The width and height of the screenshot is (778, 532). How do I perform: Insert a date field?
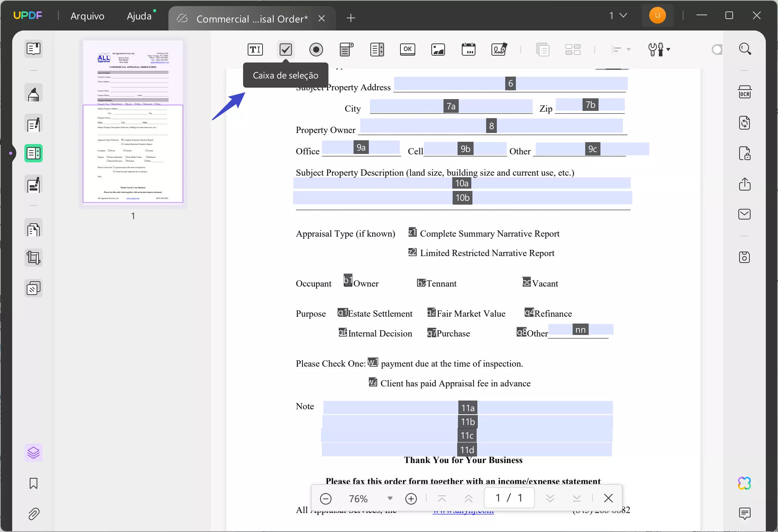pyautogui.click(x=469, y=50)
